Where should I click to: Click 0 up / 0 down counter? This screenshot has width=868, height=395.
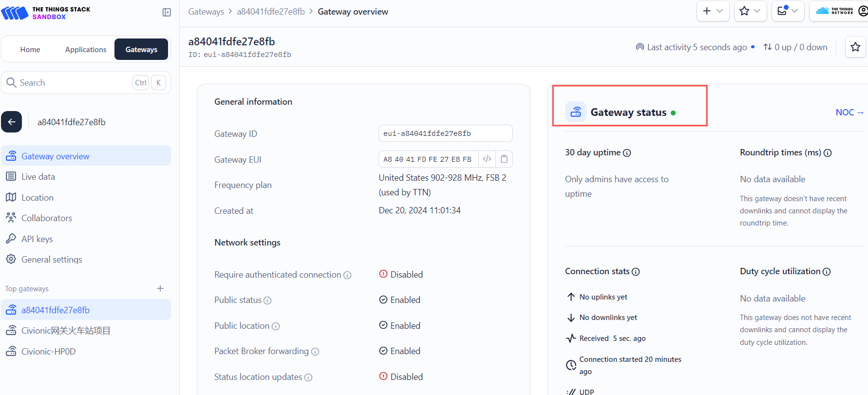coord(795,47)
